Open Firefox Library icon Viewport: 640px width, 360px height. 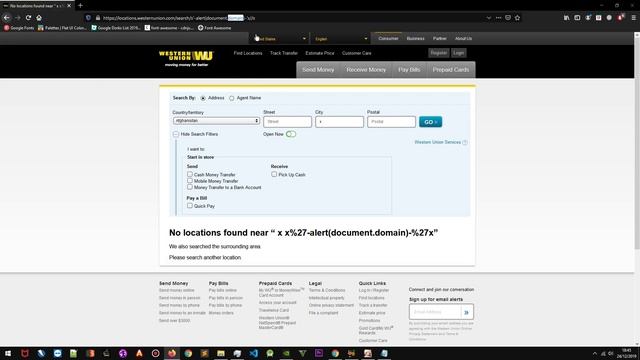(x=567, y=18)
